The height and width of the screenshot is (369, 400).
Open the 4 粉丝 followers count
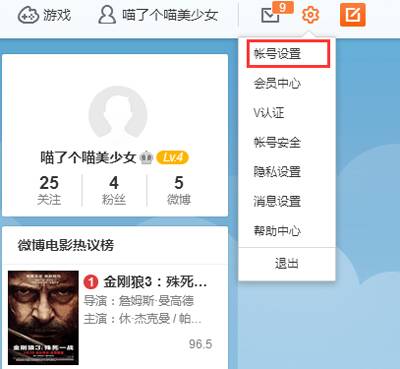pyautogui.click(x=114, y=190)
